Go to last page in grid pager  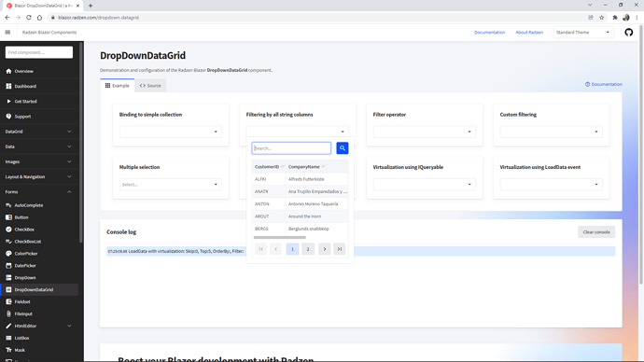339,249
